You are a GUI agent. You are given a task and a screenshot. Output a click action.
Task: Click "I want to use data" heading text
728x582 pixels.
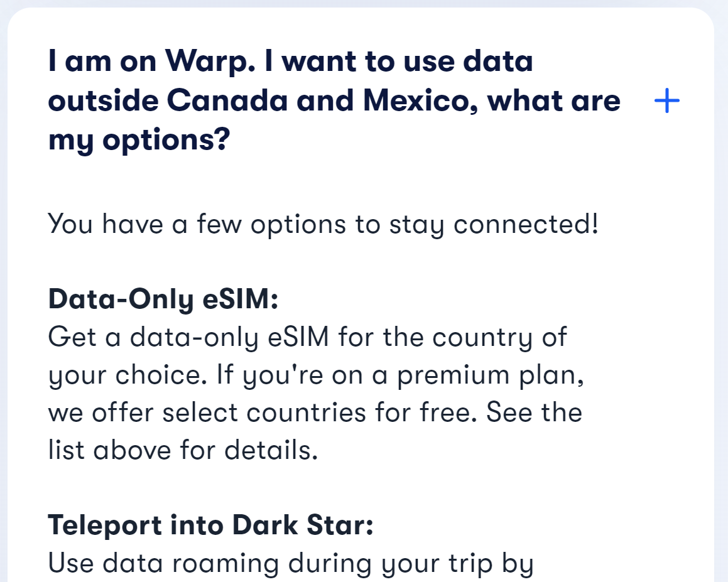pyautogui.click(x=398, y=62)
